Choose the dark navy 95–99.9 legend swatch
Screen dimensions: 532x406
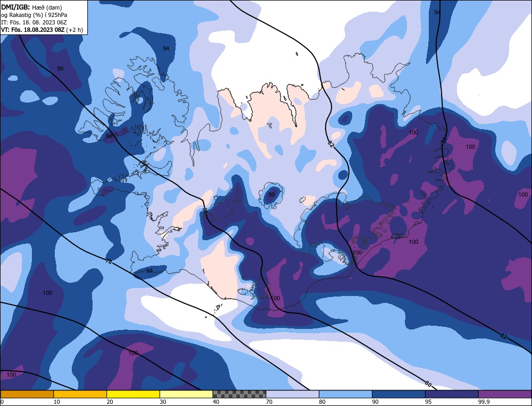tap(452, 394)
